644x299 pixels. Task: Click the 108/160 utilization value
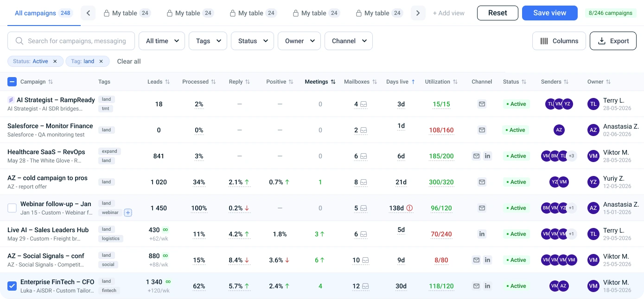click(441, 130)
